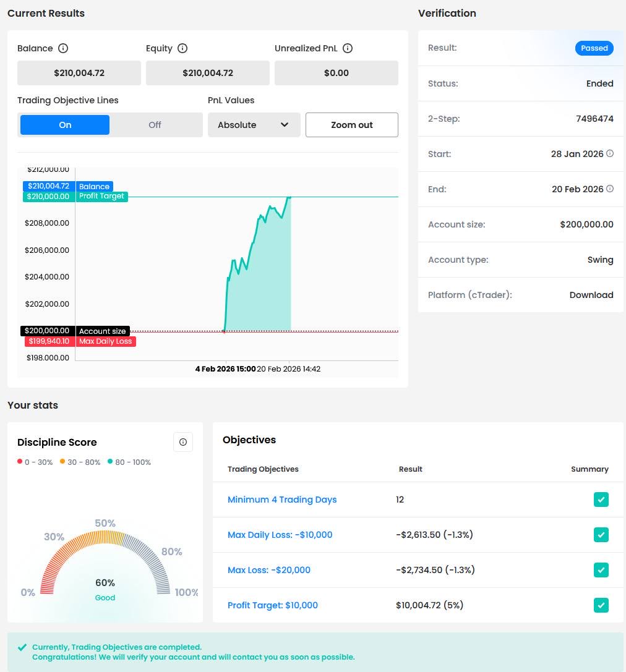Click the info icon beside Start date
The height and width of the screenshot is (672, 626).
tap(610, 153)
